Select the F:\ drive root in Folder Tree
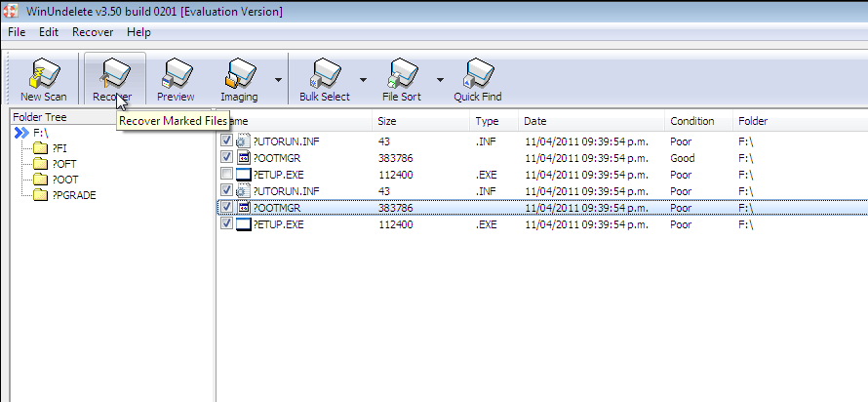Image resolution: width=868 pixels, height=402 pixels. point(43,133)
